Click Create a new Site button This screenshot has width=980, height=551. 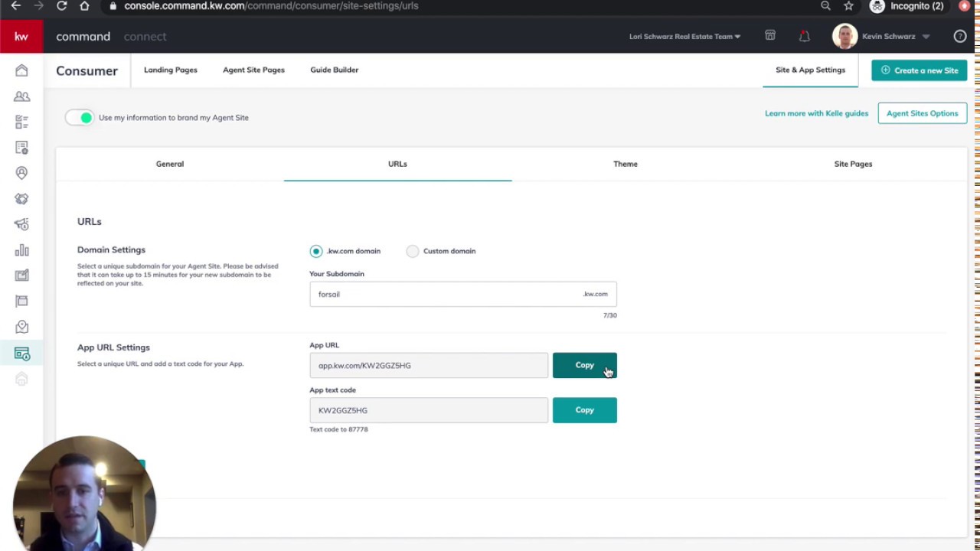click(x=920, y=70)
